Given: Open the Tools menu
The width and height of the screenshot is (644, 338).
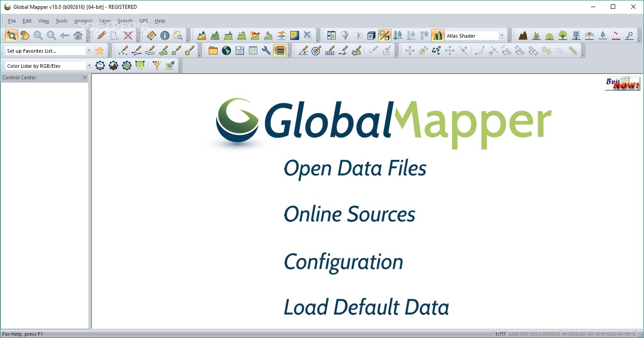Looking at the screenshot, I should tap(62, 21).
